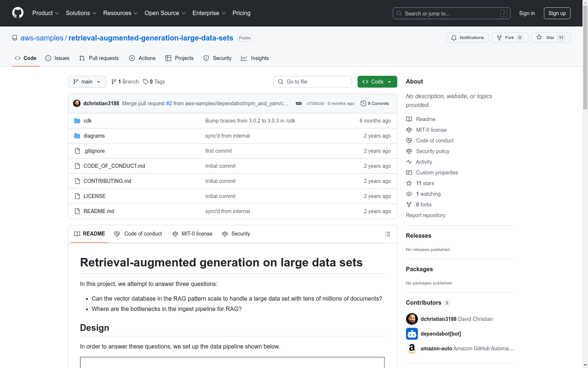The width and height of the screenshot is (588, 368).
Task: Click the CODE_OF_CONDUCT.md file icon
Action: point(77,166)
